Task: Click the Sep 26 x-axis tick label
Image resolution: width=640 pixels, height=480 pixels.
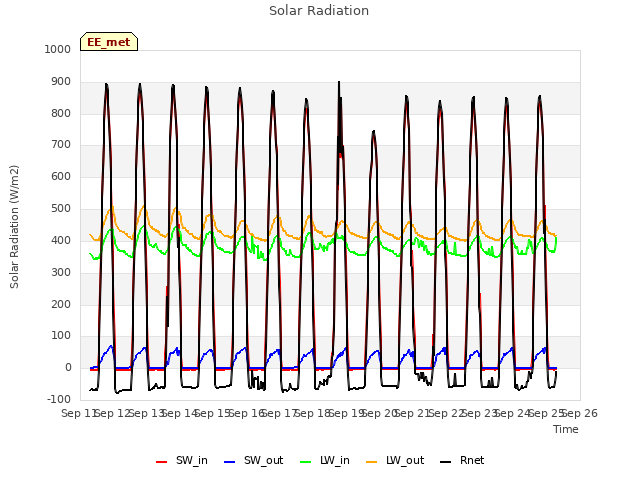Action: [580, 413]
